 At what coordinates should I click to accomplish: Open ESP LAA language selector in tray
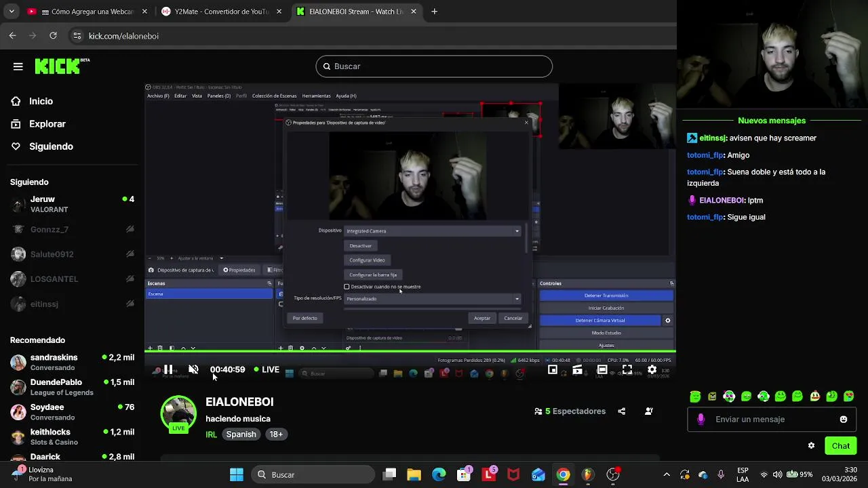pyautogui.click(x=743, y=475)
